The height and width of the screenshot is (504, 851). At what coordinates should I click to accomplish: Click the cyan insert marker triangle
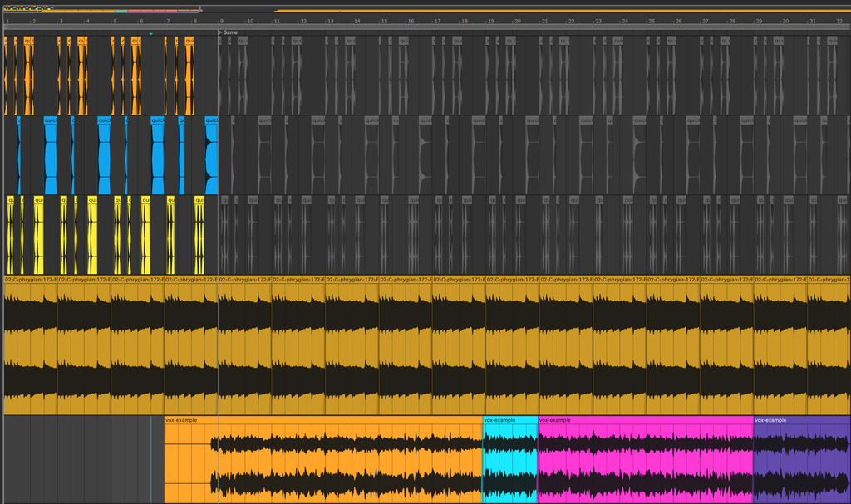[151, 34]
